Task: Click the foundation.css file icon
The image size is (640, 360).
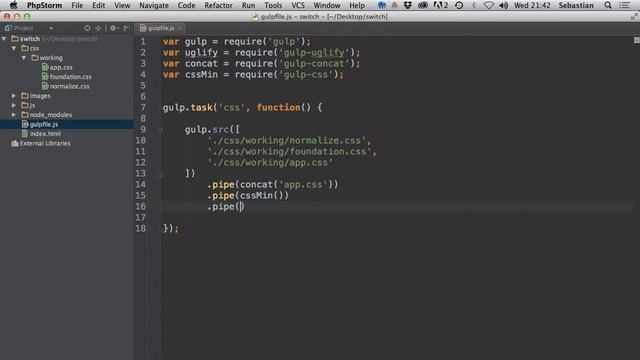Action: click(45, 76)
